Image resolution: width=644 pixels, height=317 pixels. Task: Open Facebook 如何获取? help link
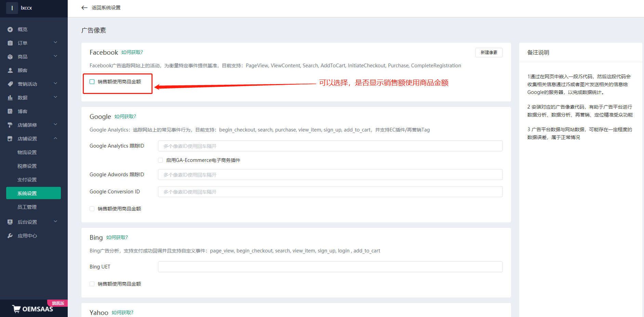(132, 52)
